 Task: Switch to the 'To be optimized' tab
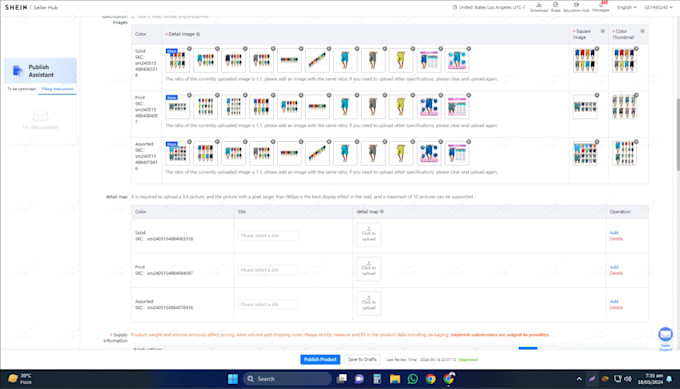coord(21,89)
